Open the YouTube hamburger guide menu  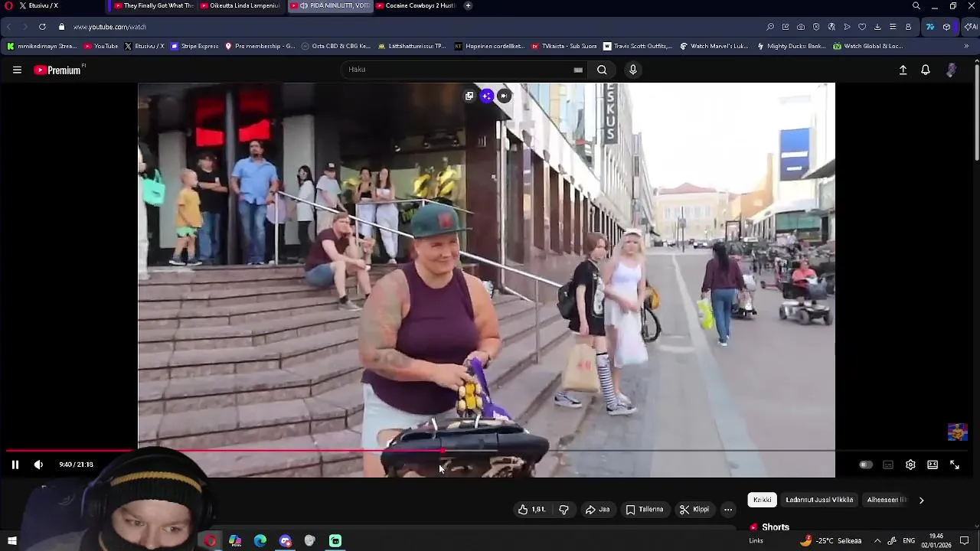point(17,70)
